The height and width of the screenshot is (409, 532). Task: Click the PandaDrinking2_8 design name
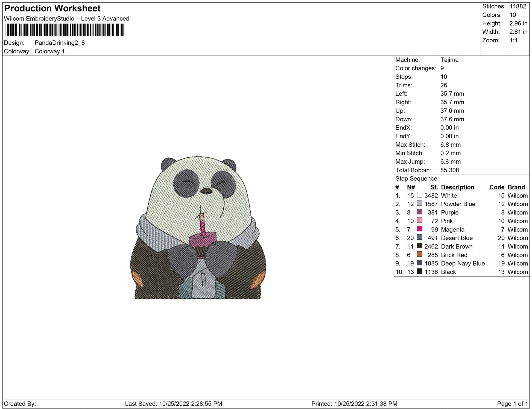[60, 43]
